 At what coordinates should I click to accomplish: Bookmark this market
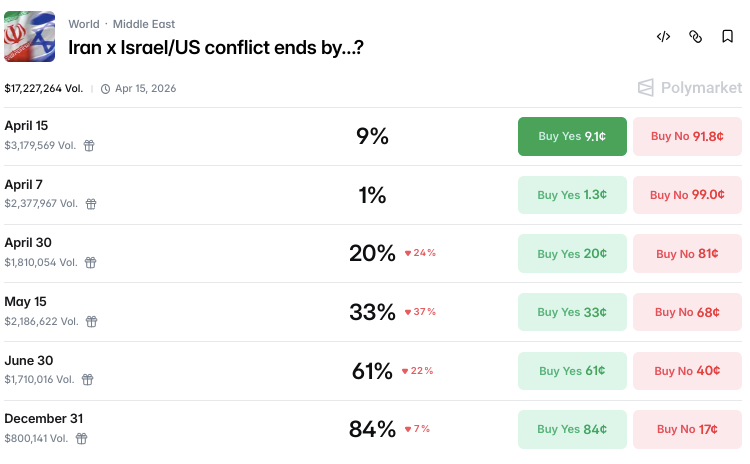tap(727, 37)
